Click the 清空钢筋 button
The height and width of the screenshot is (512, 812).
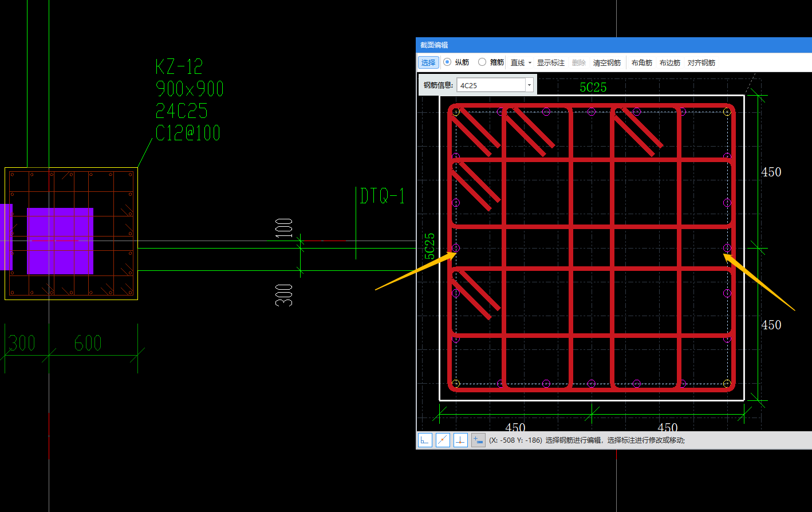pos(607,62)
